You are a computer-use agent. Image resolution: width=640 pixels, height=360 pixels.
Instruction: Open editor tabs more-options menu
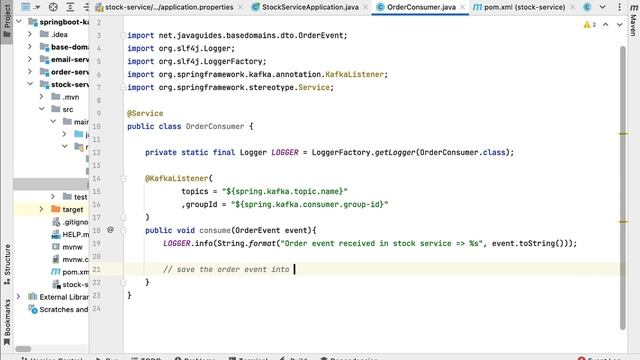(619, 7)
